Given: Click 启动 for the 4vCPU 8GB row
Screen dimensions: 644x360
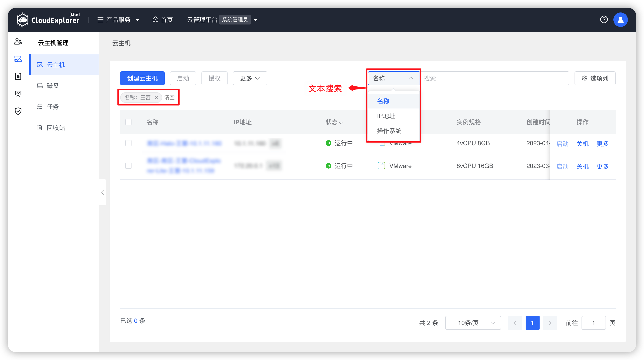Looking at the screenshot, I should coord(563,143).
